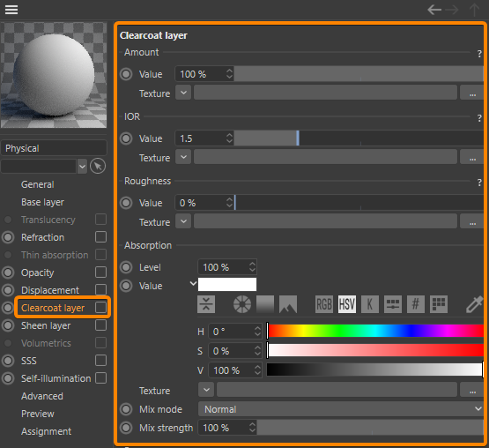Viewport: 489px width, 448px height.
Task: Click the back arrow navigation icon
Action: tap(434, 10)
